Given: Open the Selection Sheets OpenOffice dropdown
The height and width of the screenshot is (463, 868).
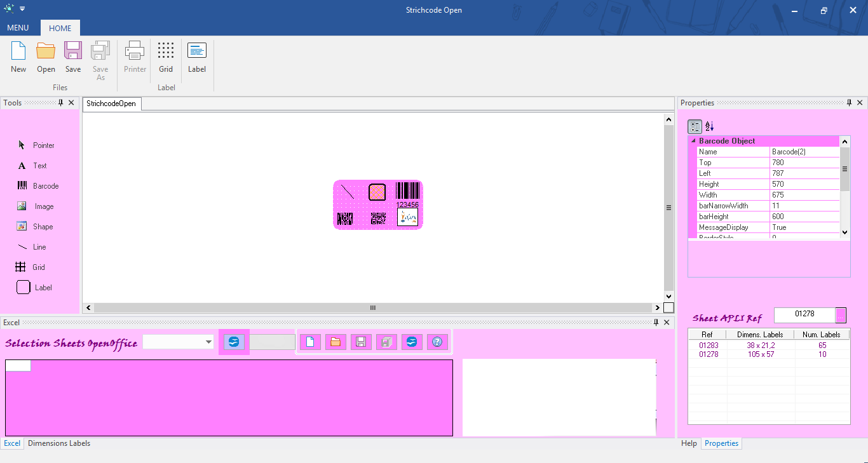Looking at the screenshot, I should click(x=208, y=342).
